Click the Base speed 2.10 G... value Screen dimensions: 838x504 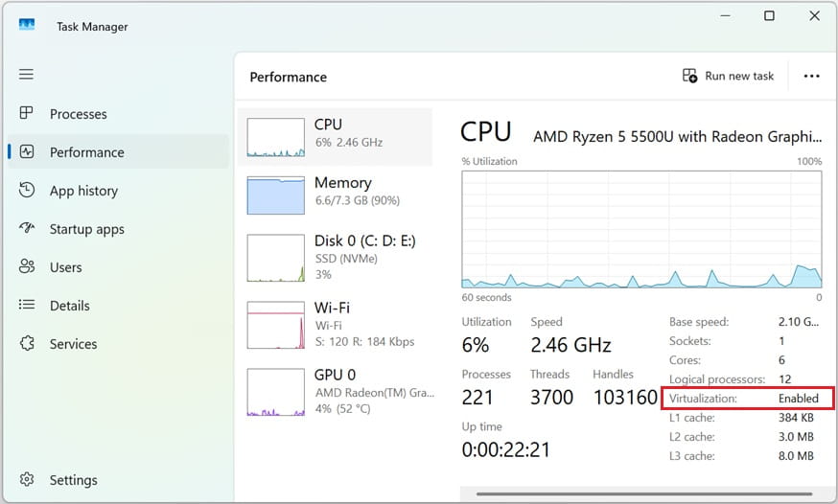[x=799, y=321]
